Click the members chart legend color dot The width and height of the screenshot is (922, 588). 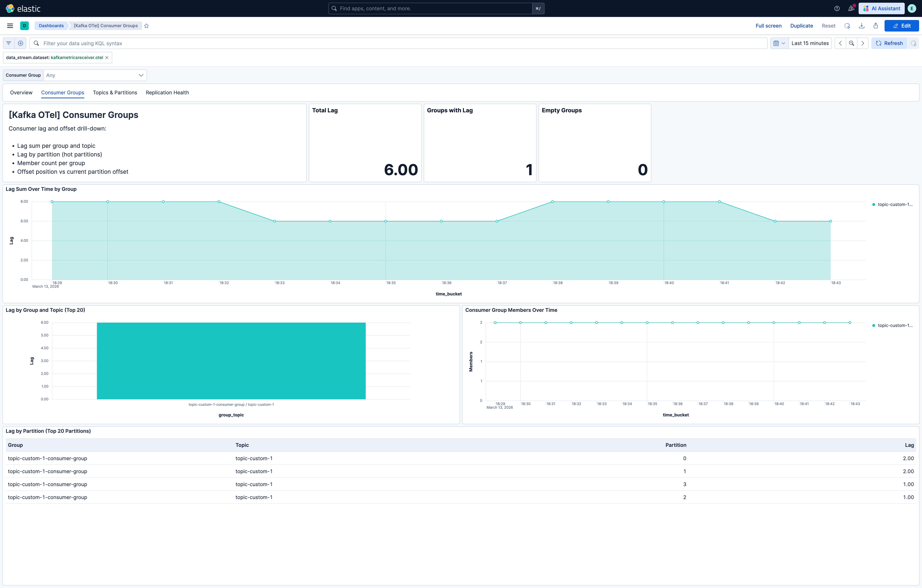[874, 325]
